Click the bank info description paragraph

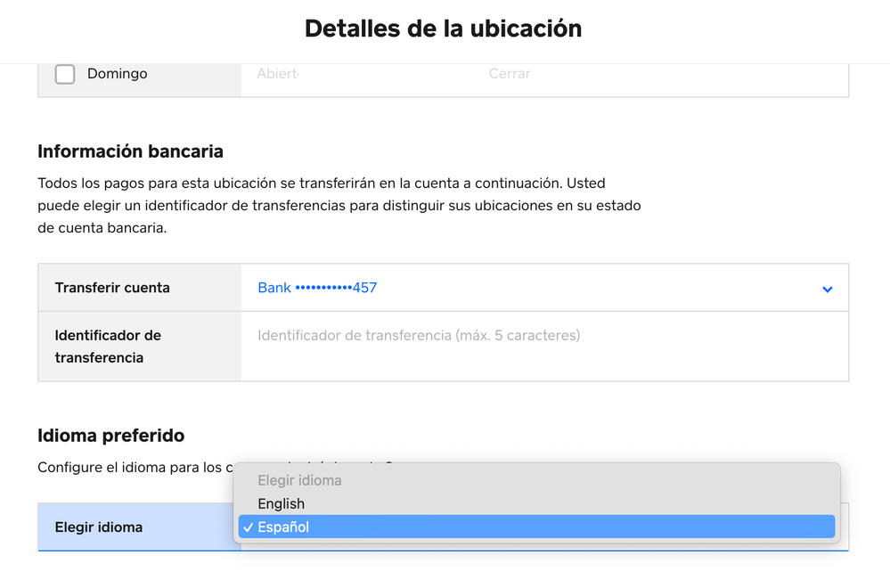[x=339, y=206]
